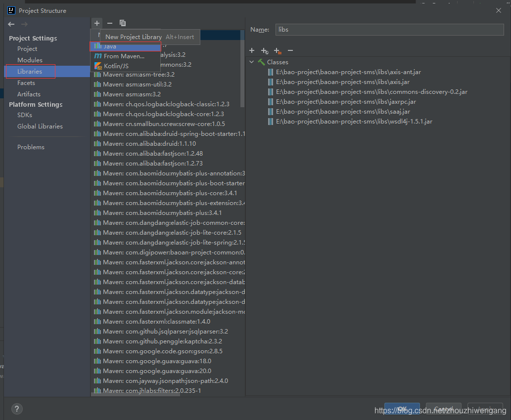
Task: Click the add new library plus icon
Action: [x=97, y=23]
